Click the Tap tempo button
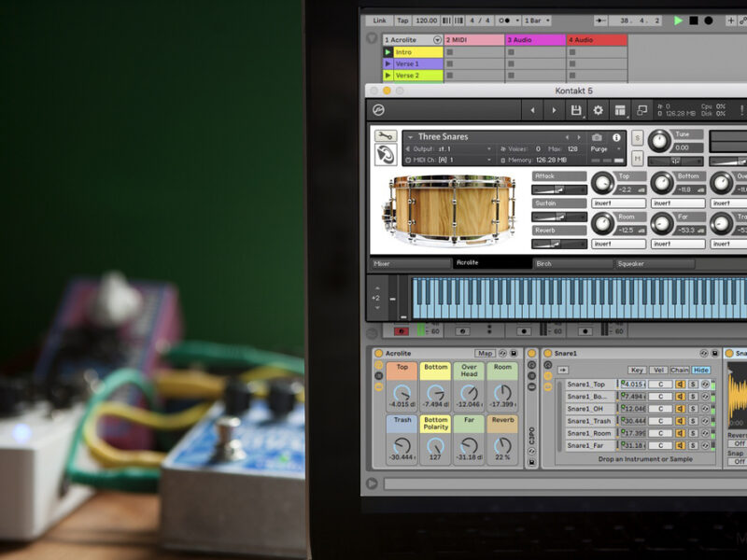This screenshot has height=560, width=747. pyautogui.click(x=402, y=21)
